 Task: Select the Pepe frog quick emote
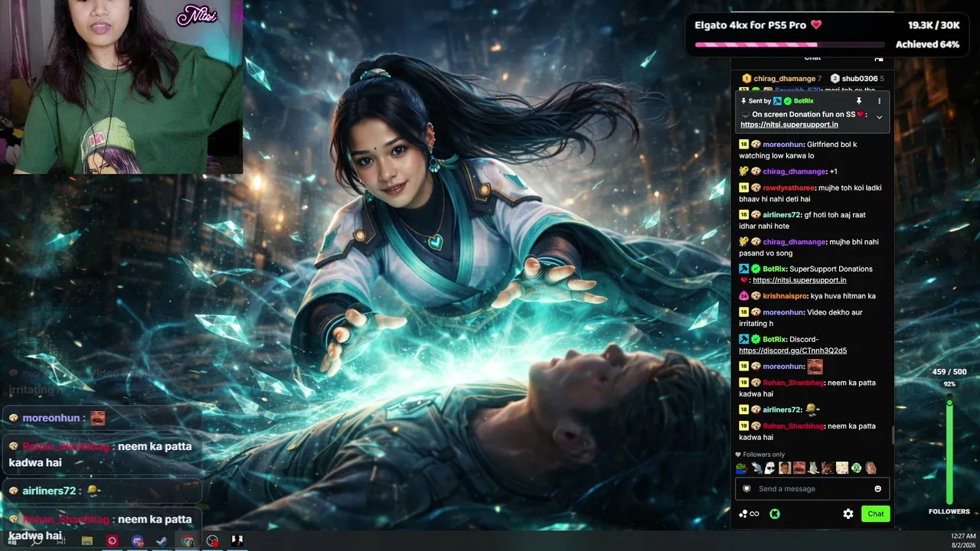point(741,468)
